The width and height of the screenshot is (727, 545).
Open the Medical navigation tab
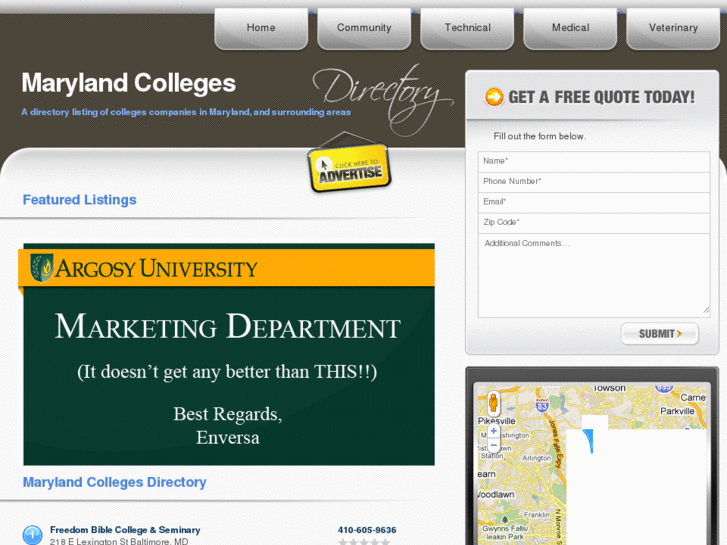tap(570, 28)
